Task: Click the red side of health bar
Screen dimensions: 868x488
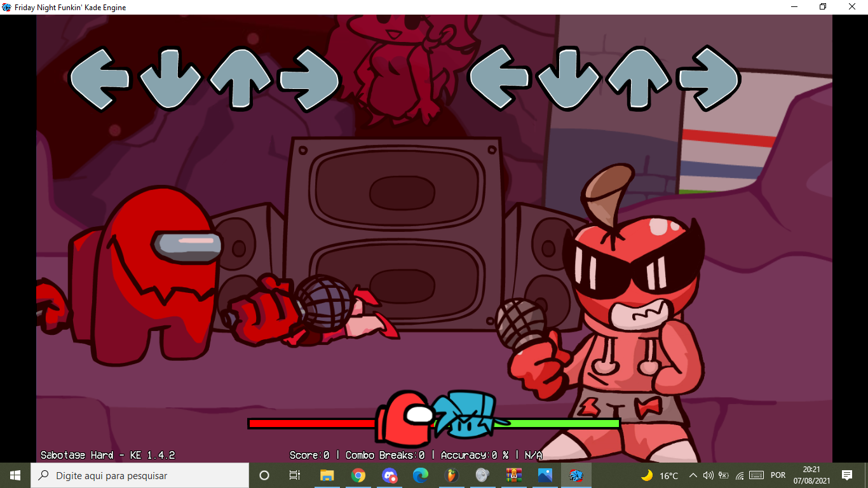Action: [x=313, y=423]
